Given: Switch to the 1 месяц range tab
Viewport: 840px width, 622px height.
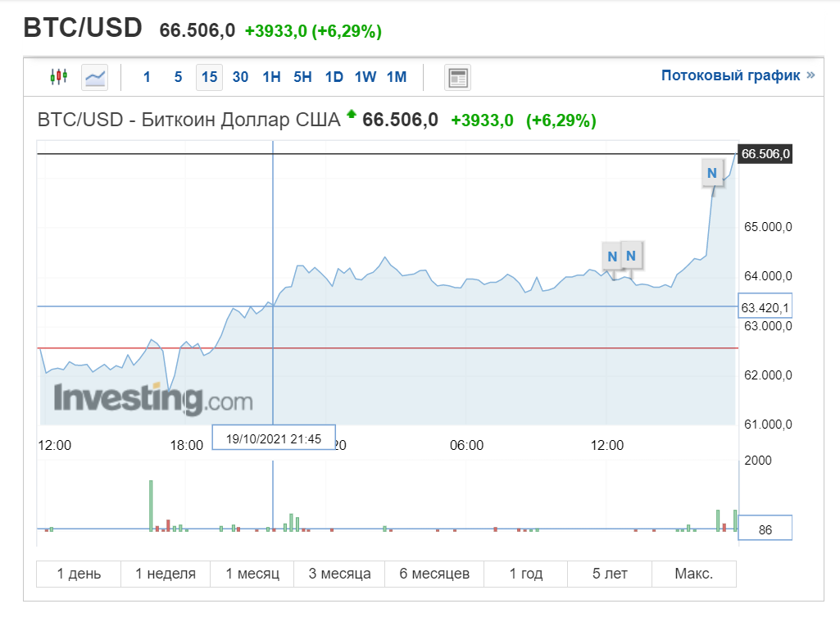Looking at the screenshot, I should click(x=252, y=574).
